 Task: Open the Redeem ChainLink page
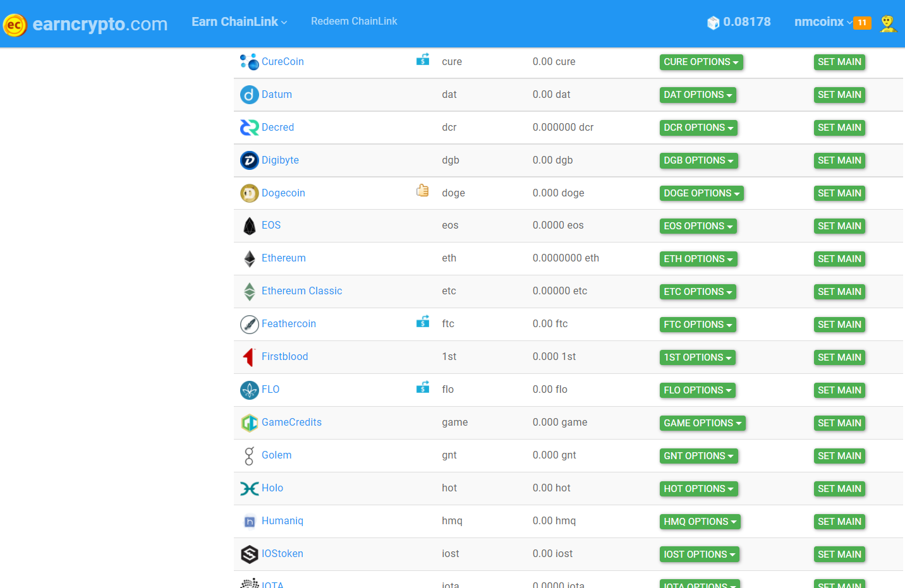pos(354,21)
